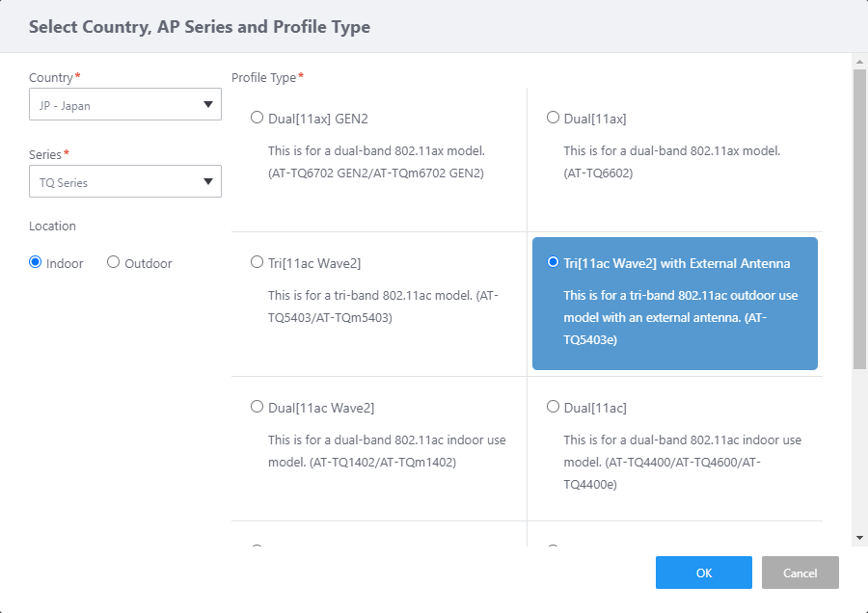Choose Dual[11ax] GEN2 profile type
The height and width of the screenshot is (613, 868).
257,118
